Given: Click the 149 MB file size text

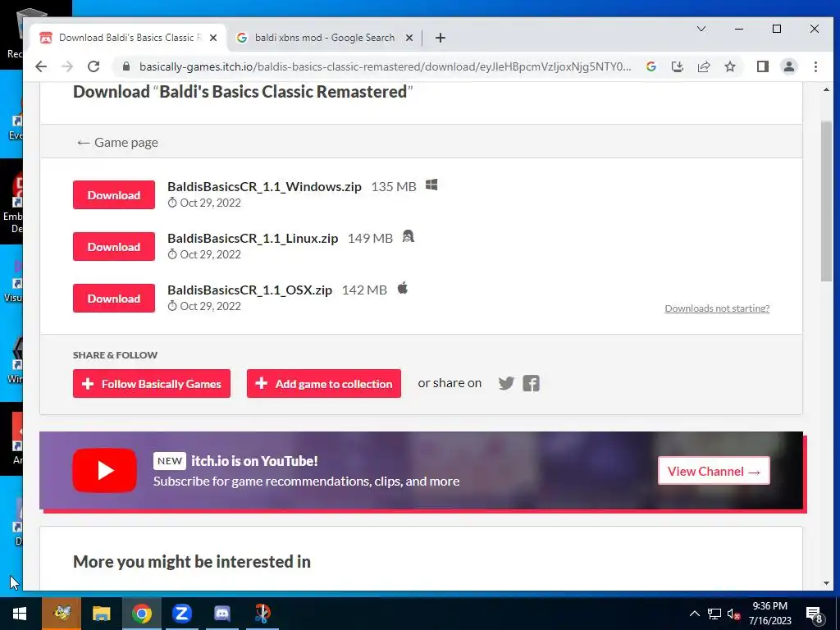Looking at the screenshot, I should click(x=370, y=239).
